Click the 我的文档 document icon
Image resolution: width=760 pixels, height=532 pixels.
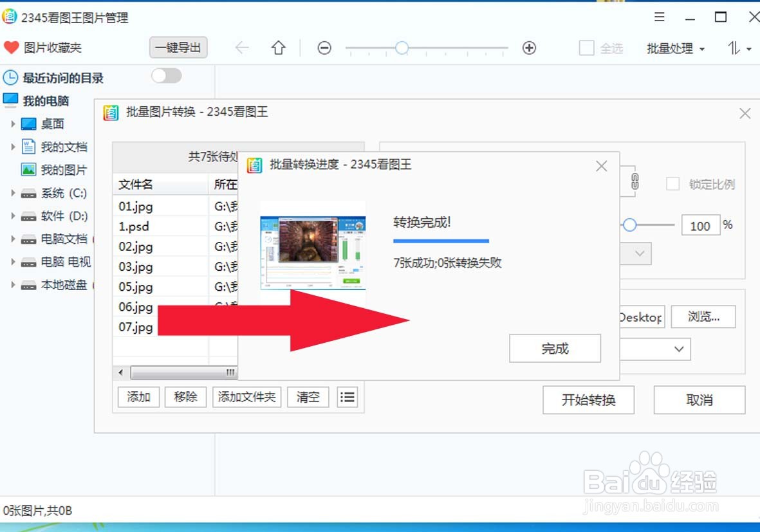(x=28, y=147)
